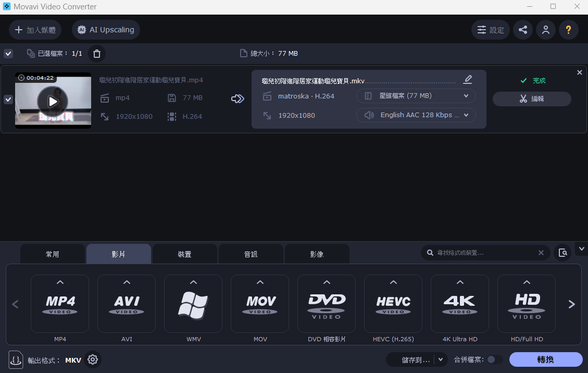The image size is (588, 373).
Task: Show previous formats with left arrow
Action: point(16,304)
